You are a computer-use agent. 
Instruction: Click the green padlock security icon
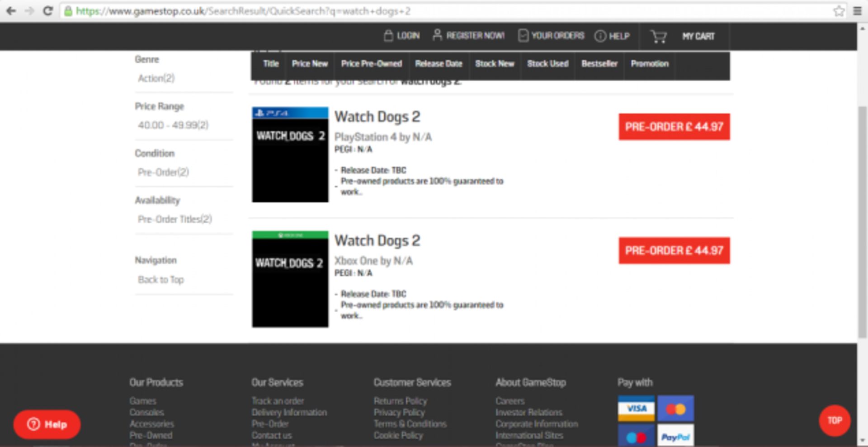pyautogui.click(x=68, y=11)
